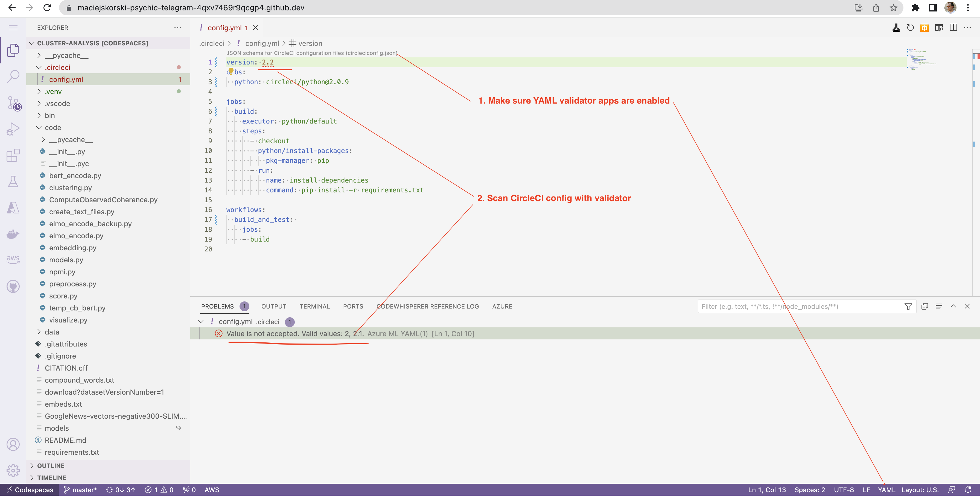
Task: Expand the data folder
Action: 39,332
